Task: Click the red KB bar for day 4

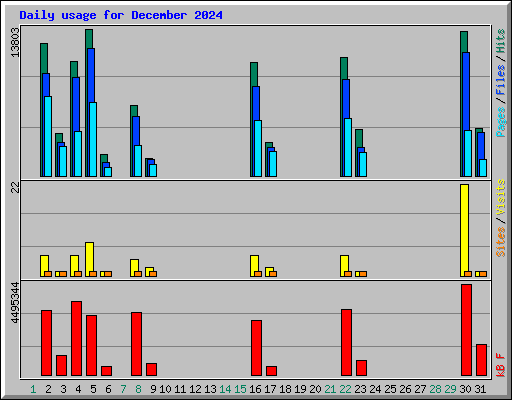Action: click(76, 339)
